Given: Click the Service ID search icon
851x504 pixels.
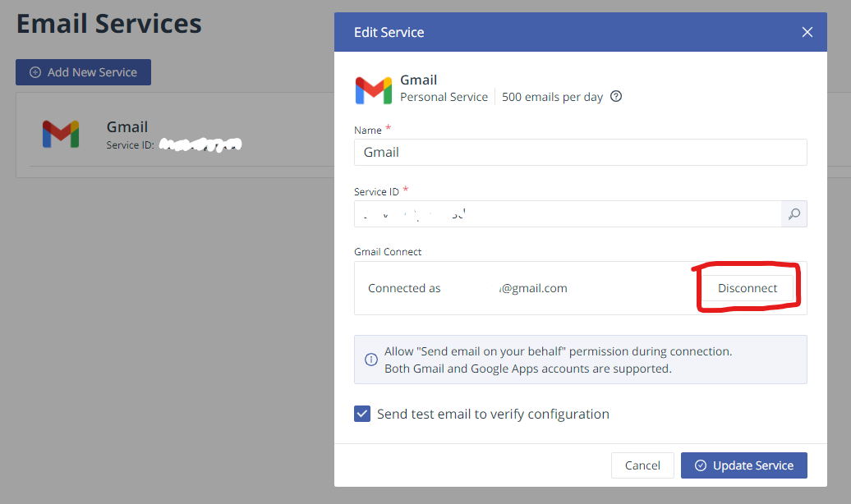Looking at the screenshot, I should click(x=794, y=213).
